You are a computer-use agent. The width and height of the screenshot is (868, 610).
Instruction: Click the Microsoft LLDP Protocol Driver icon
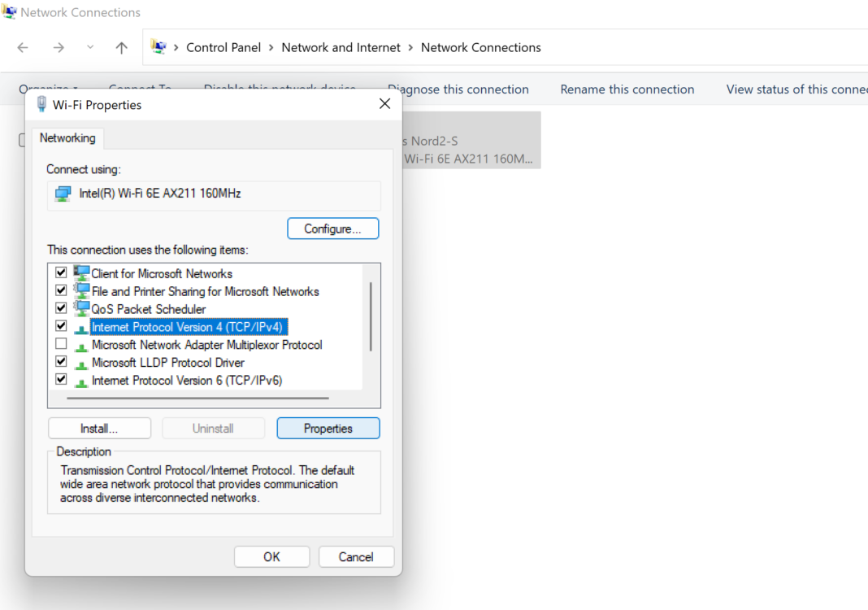(80, 362)
